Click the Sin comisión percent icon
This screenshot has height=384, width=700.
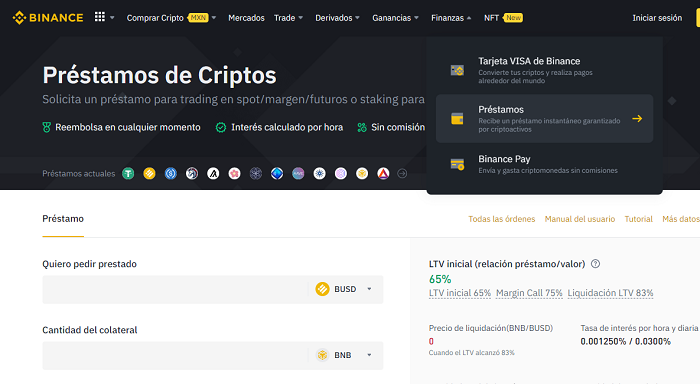coord(362,128)
